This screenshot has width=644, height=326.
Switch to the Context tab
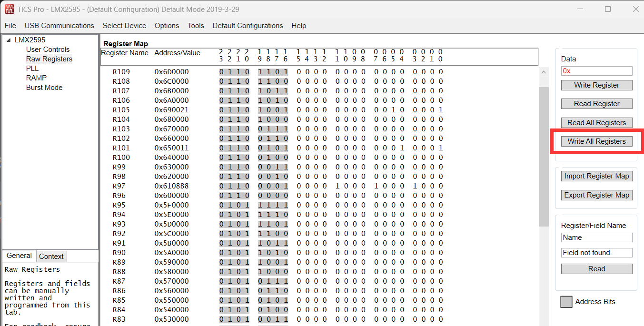51,257
